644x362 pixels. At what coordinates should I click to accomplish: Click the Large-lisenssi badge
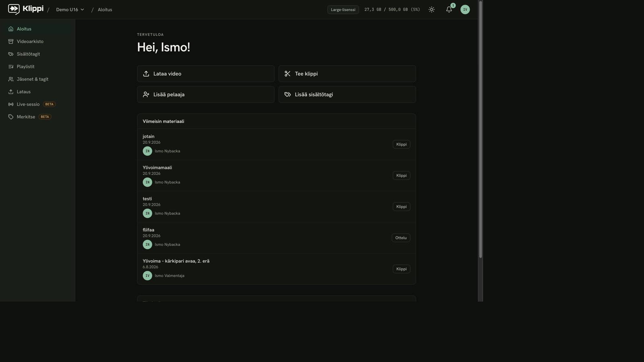343,10
